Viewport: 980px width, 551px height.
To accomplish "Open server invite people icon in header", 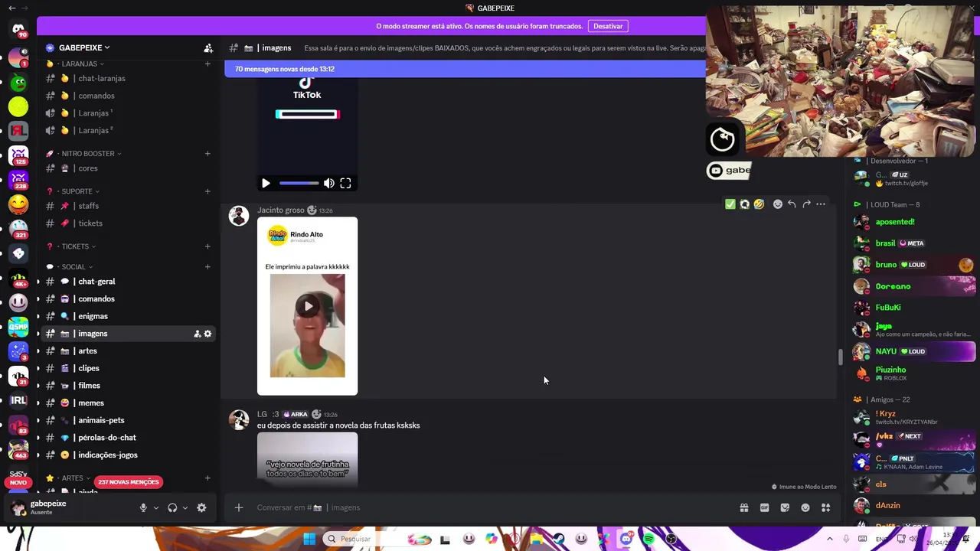I will 208,47.
